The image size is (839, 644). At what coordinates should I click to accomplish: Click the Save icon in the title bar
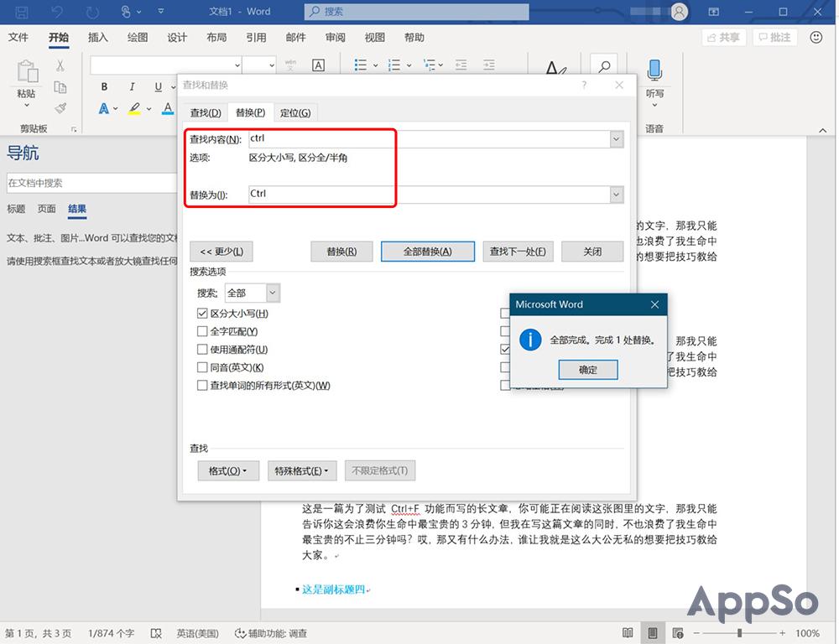tap(22, 12)
